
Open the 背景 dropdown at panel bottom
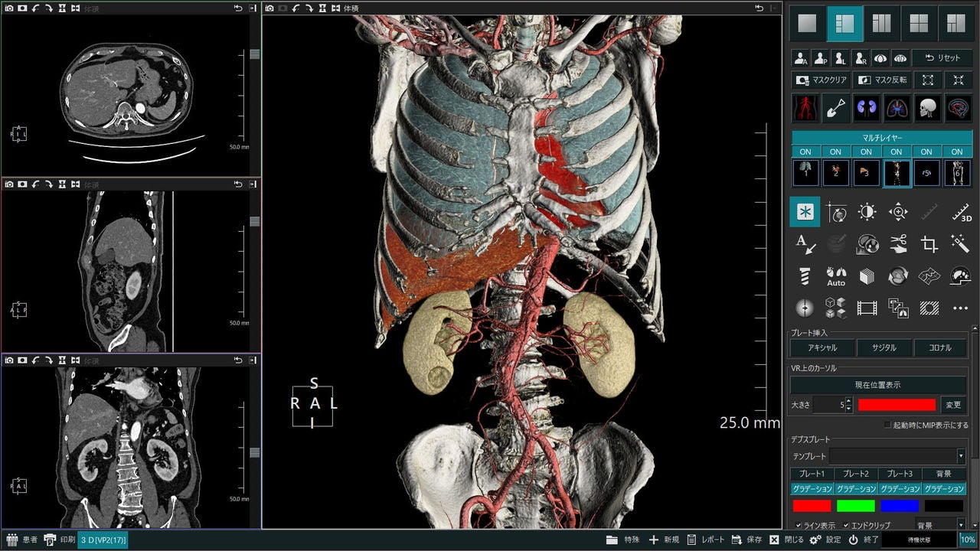click(x=940, y=526)
